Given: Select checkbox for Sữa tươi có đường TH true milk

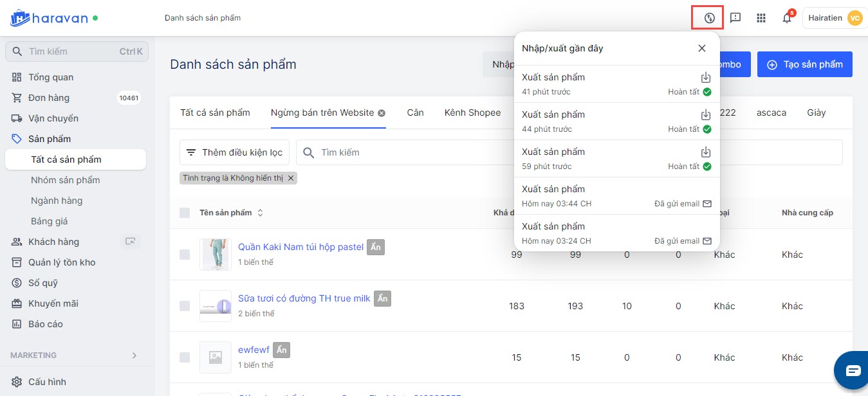Looking at the screenshot, I should [185, 306].
